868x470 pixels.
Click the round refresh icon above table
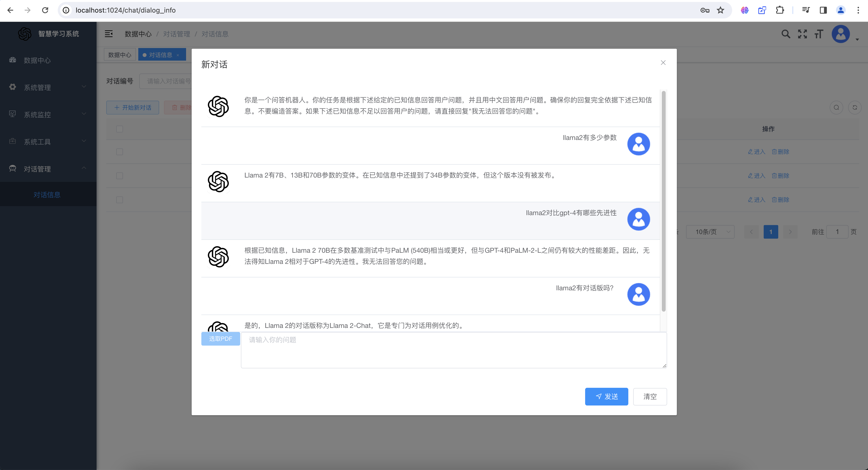[854, 107]
